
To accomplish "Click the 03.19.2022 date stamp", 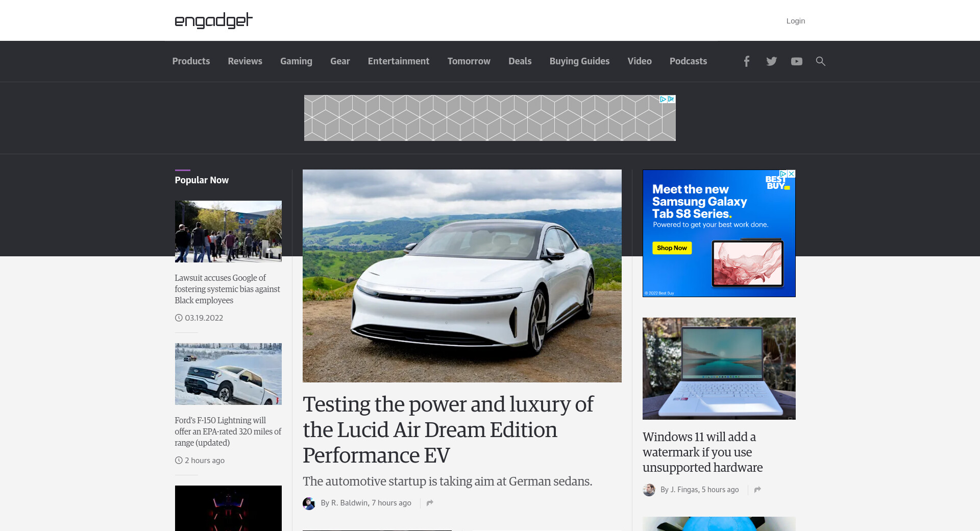I will (x=204, y=318).
